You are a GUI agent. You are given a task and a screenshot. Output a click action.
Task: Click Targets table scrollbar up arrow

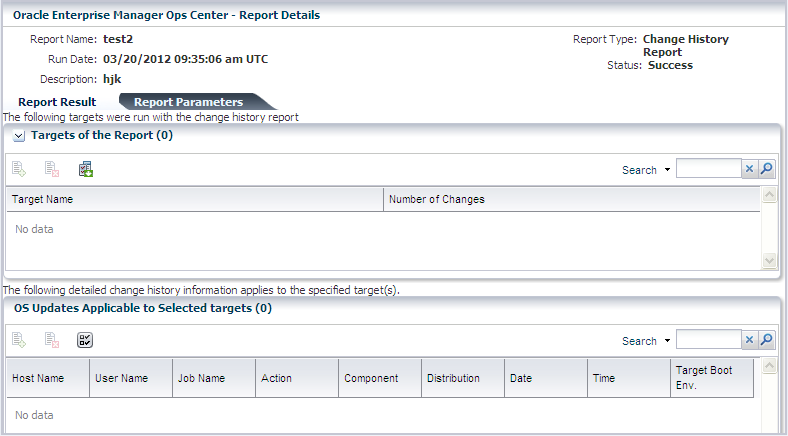point(769,195)
